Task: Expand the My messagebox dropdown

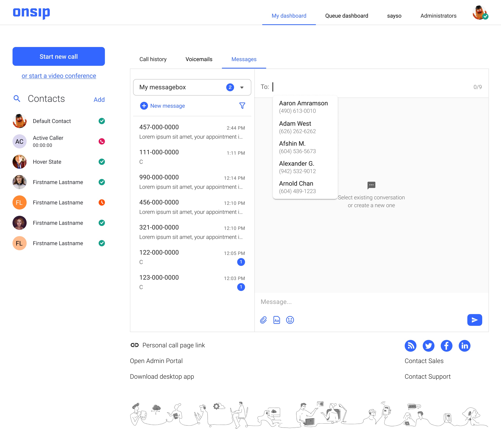Action: (192, 87)
